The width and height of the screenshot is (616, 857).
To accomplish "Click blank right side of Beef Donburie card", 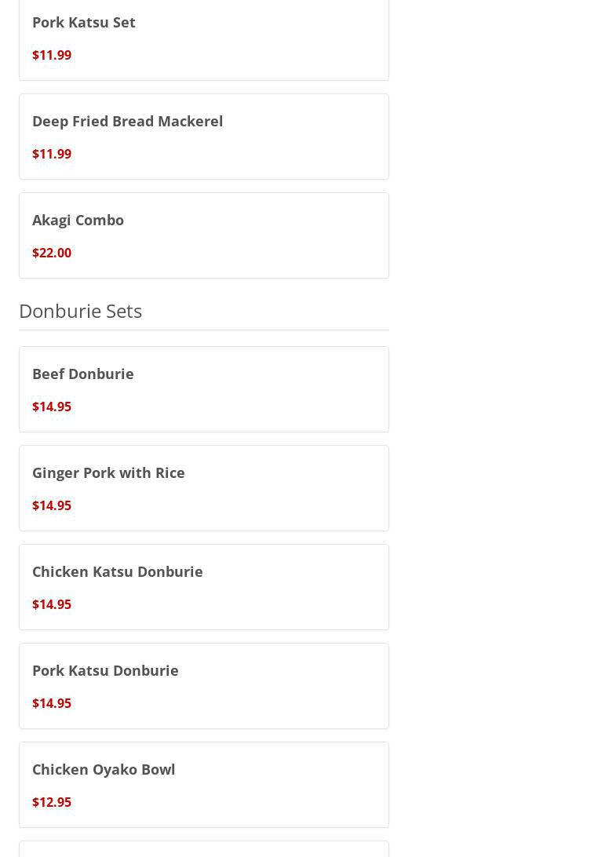I will pyautogui.click(x=314, y=389).
